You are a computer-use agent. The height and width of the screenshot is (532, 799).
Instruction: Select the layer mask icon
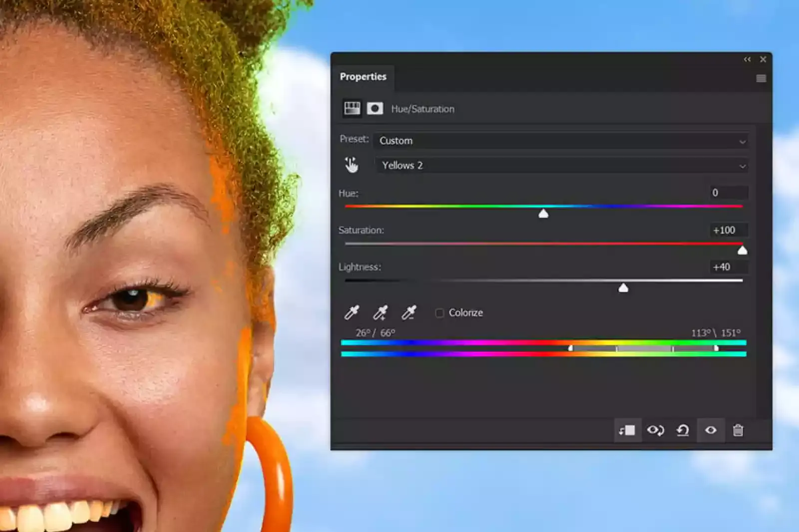tap(375, 108)
